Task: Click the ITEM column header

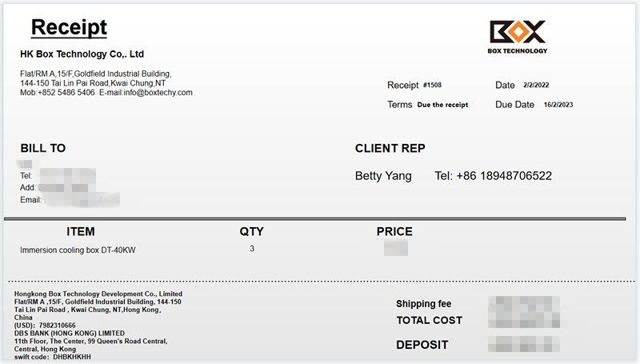Action: pos(80,232)
